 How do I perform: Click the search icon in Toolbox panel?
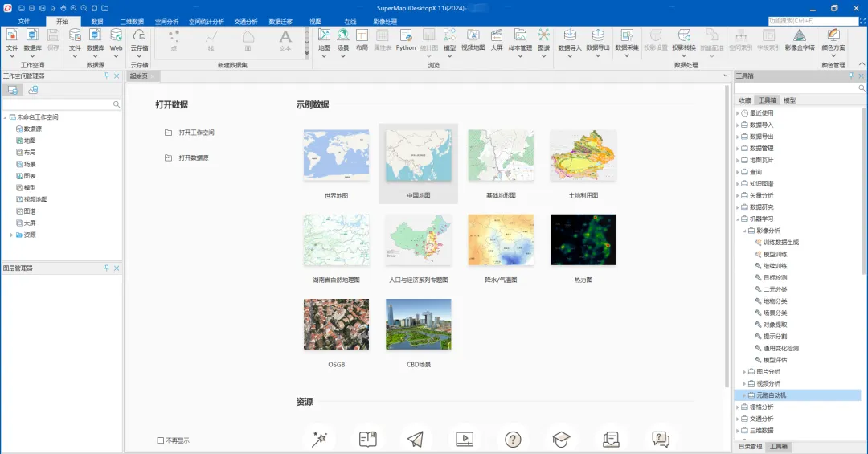(862, 88)
